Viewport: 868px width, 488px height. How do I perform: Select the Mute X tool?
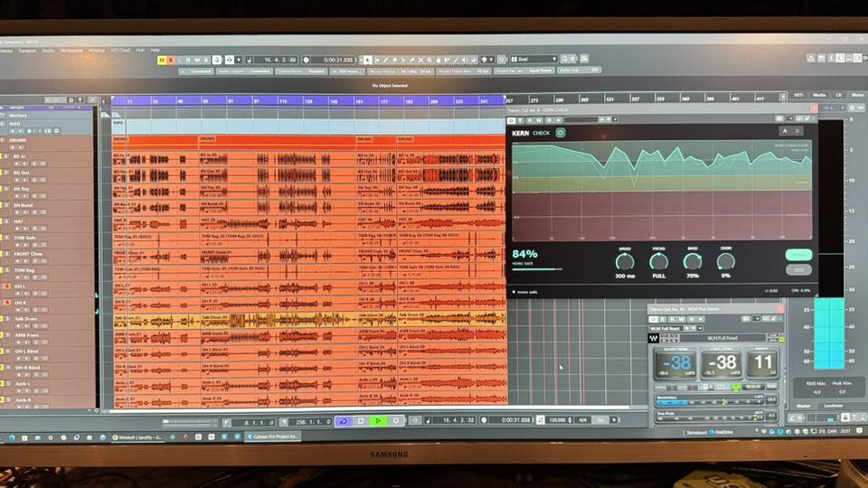click(x=420, y=60)
